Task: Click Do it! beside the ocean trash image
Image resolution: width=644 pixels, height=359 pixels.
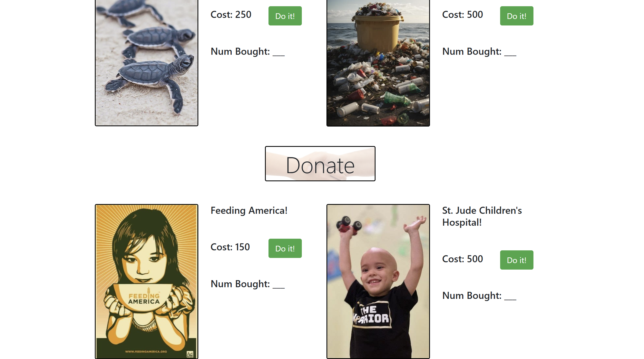Action: coord(516,16)
